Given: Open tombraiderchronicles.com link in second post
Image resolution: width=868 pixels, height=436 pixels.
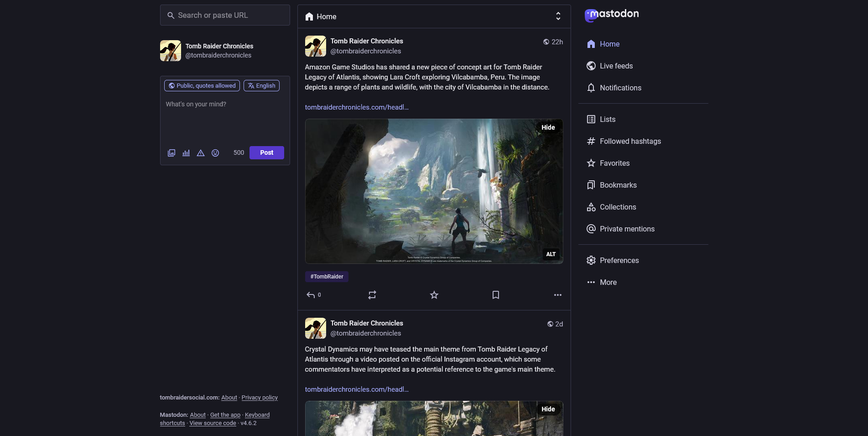Looking at the screenshot, I should [x=357, y=389].
